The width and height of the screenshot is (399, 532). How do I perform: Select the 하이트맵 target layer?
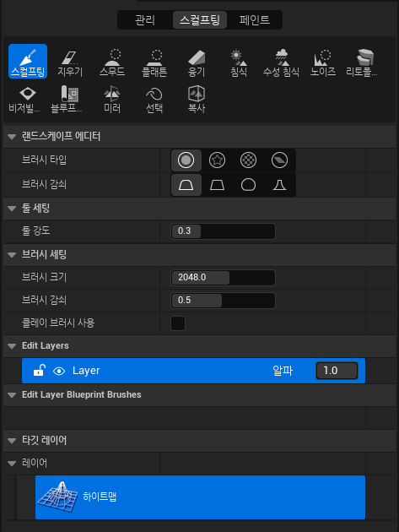(x=201, y=497)
